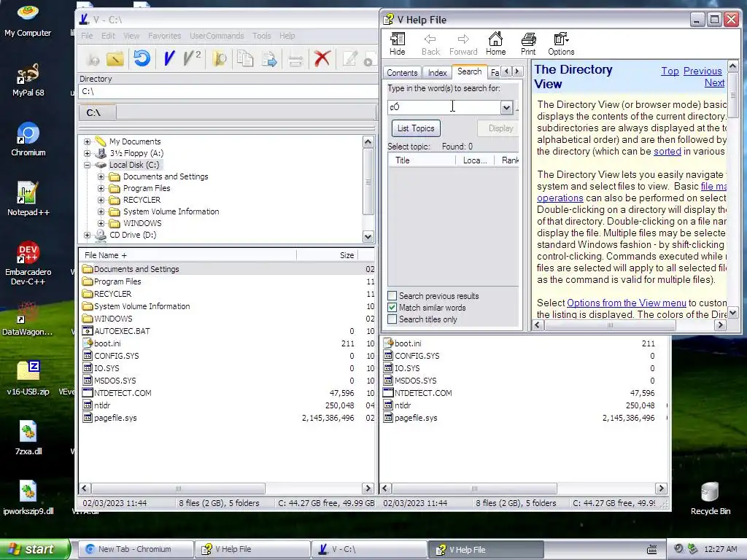Open the UserCommands menu
747x560 pixels.
[x=217, y=36]
